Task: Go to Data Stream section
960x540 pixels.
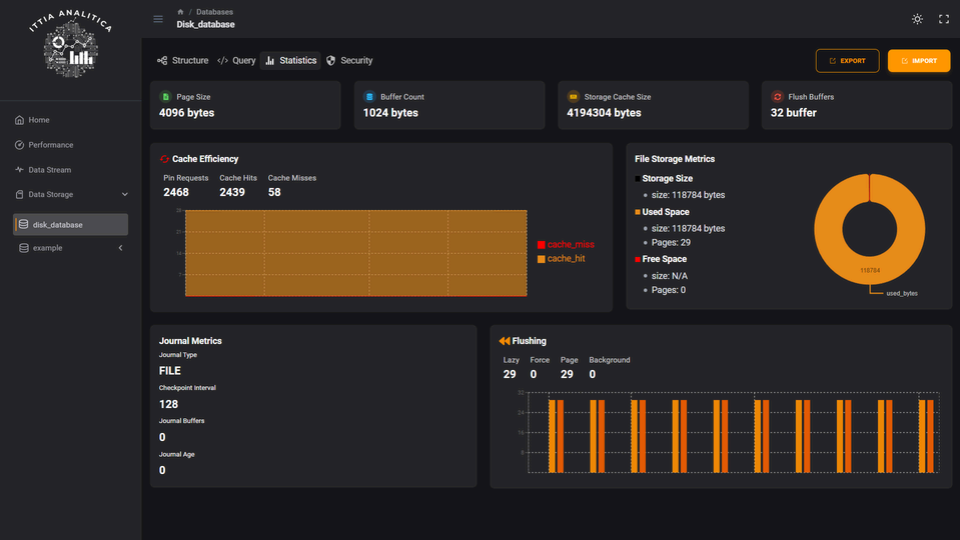Action: 49,170
